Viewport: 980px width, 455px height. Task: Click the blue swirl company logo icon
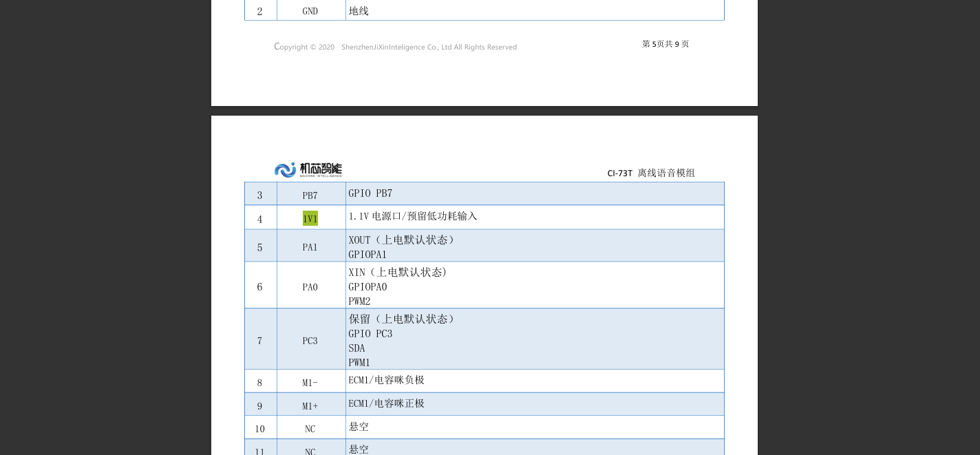285,170
